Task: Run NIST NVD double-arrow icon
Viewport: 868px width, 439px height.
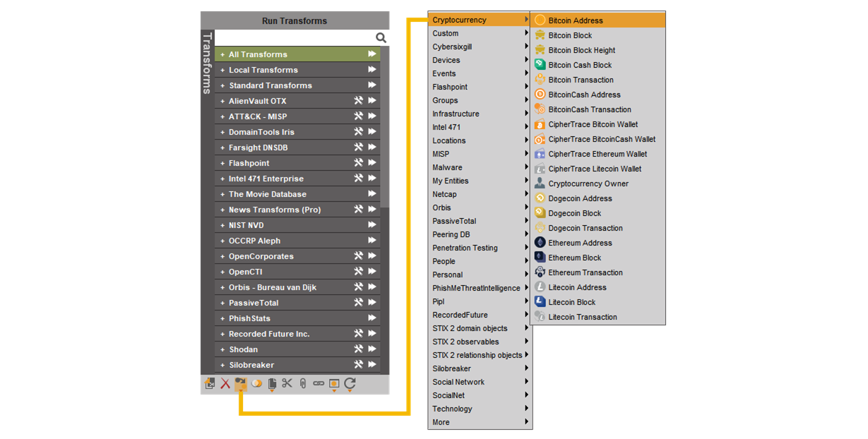Action: coord(372,225)
